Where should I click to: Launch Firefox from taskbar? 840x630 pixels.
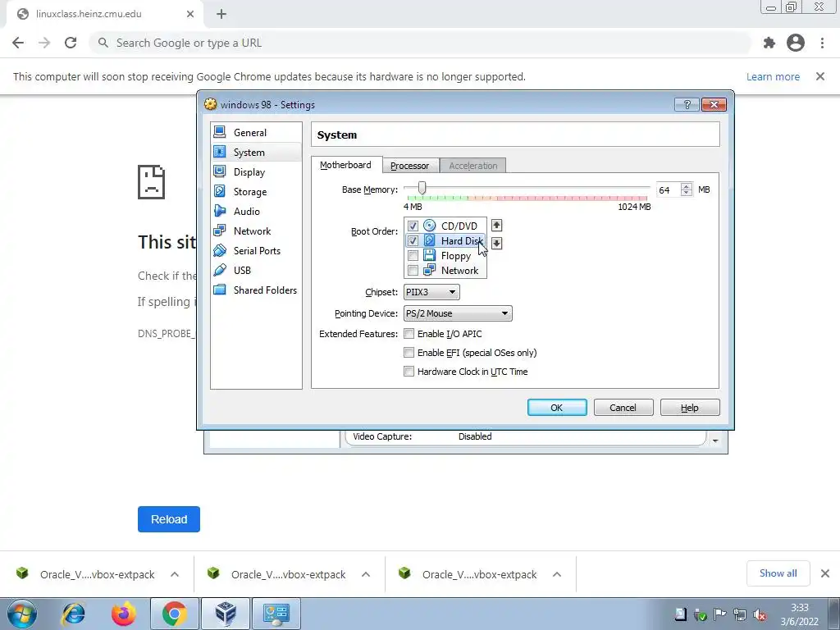click(x=123, y=614)
